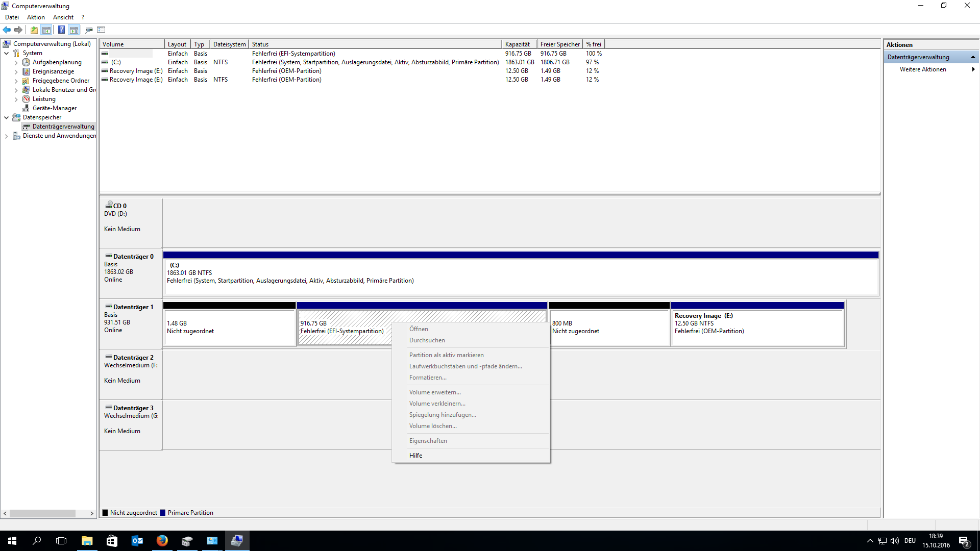980x551 pixels.
Task: Open Outlook from the taskbar
Action: (x=137, y=541)
